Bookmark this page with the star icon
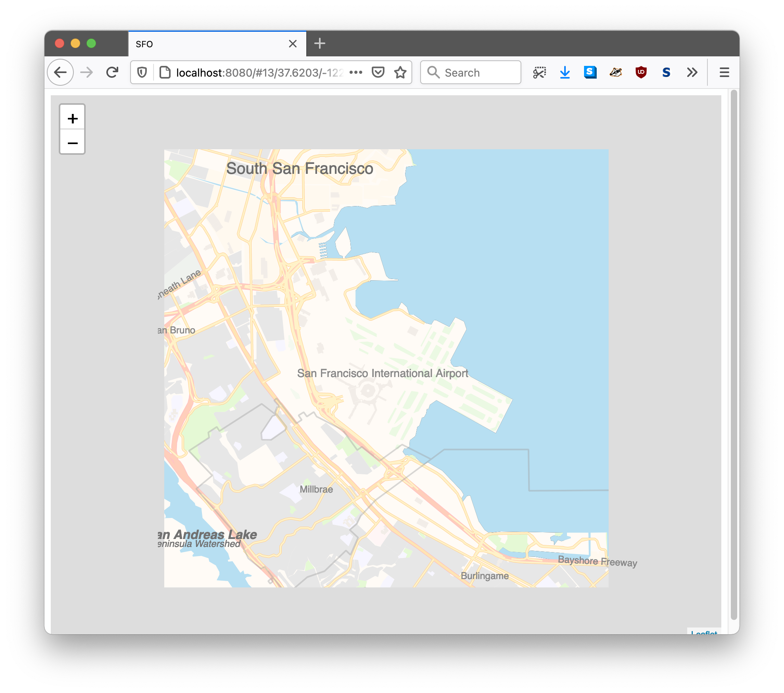Viewport: 784px width, 693px height. point(400,73)
